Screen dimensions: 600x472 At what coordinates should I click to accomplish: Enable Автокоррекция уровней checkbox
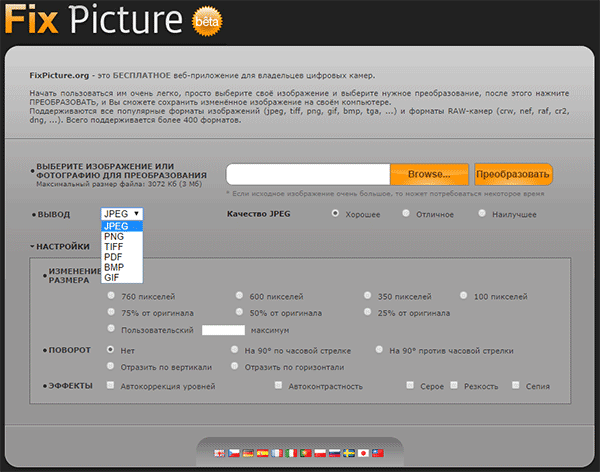(111, 385)
